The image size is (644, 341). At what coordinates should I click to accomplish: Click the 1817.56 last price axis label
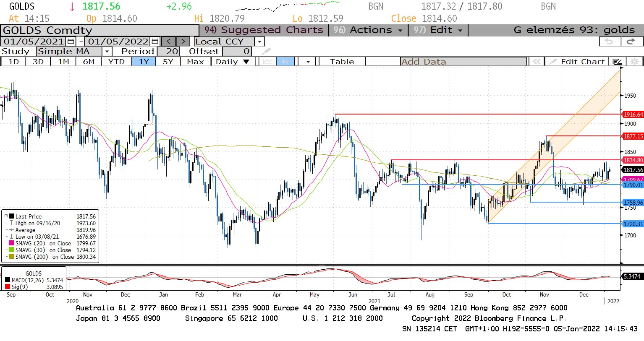633,170
